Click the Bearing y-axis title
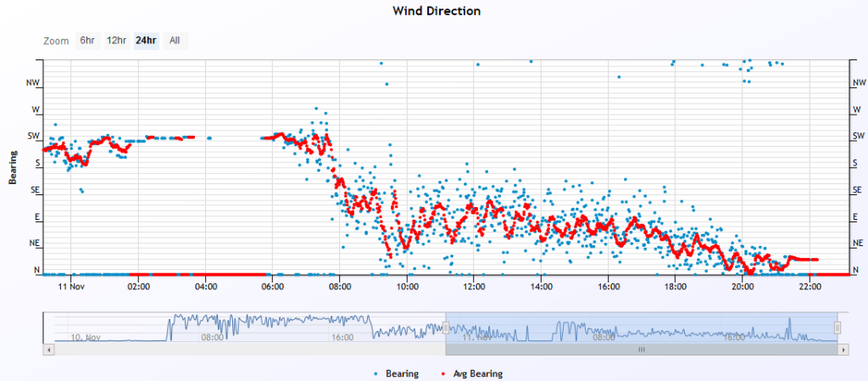Viewport: 868px width, 381px height. click(x=12, y=166)
